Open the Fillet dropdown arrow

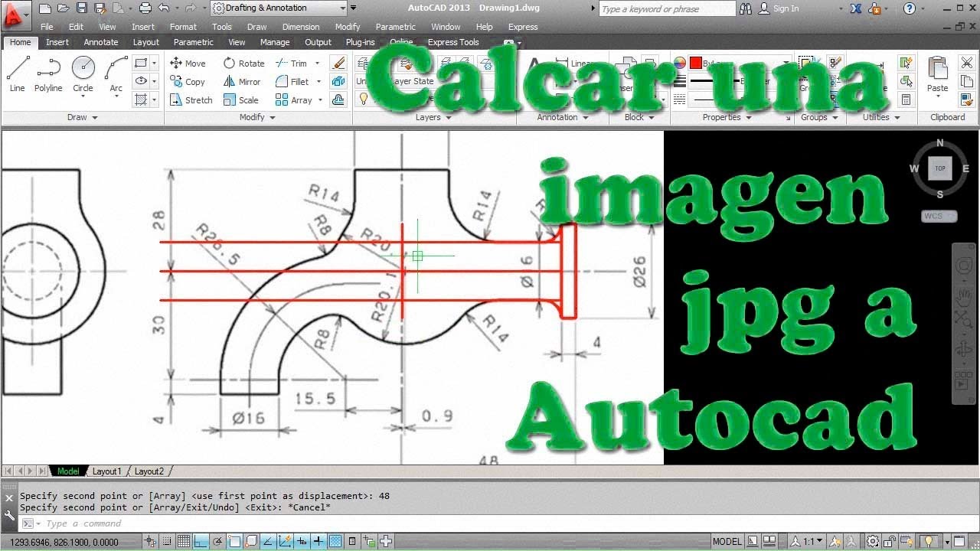[x=318, y=82]
